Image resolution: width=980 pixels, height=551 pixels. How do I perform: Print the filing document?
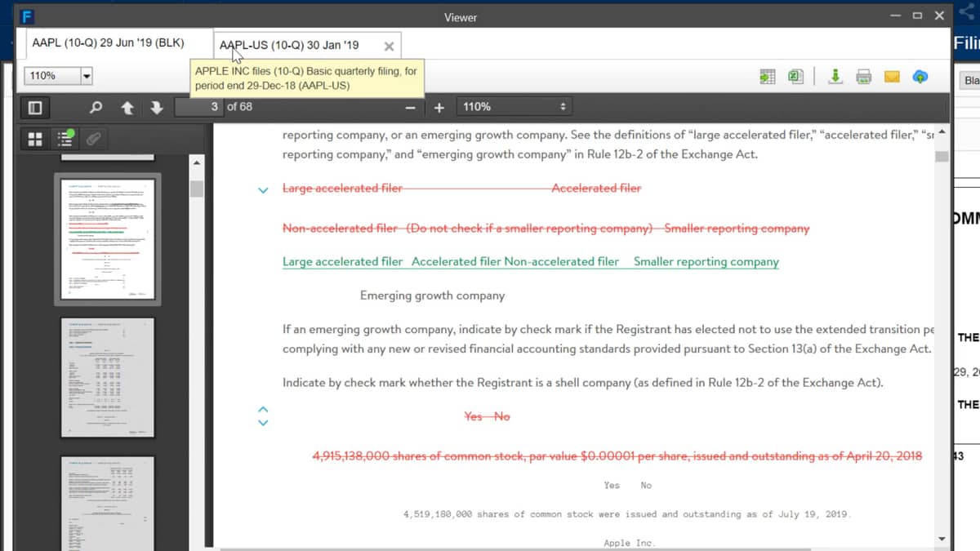pos(863,77)
